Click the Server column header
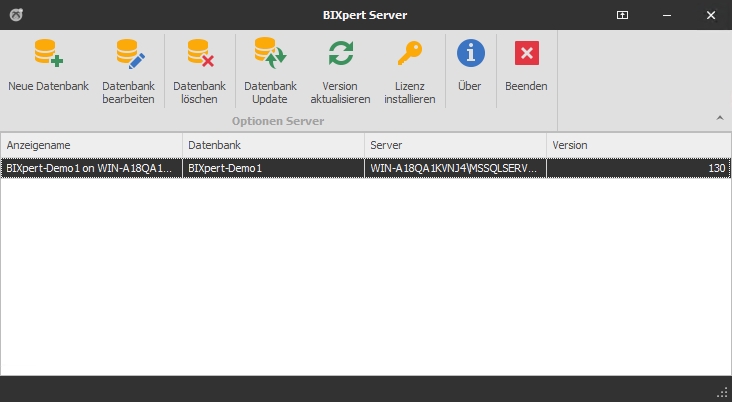 [455, 145]
